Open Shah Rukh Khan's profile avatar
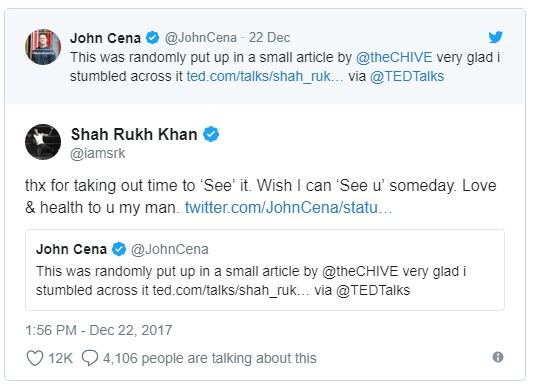 pyautogui.click(x=43, y=142)
